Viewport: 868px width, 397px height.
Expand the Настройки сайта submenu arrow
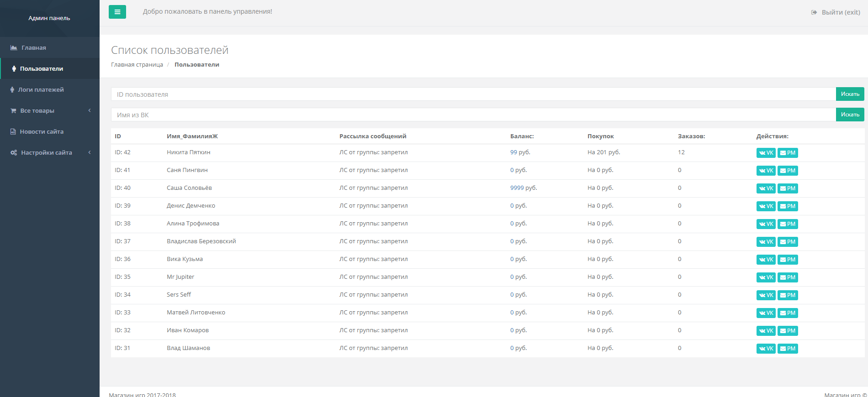(x=90, y=152)
